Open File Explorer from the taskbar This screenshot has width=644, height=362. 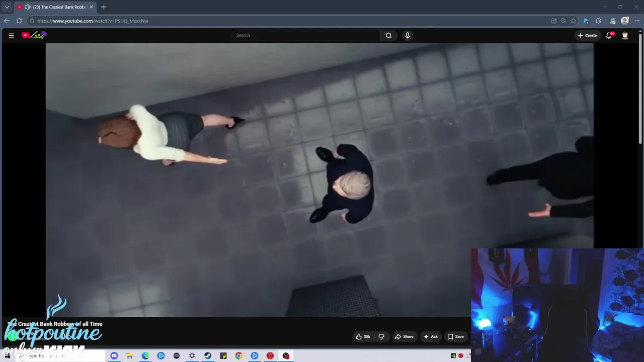129,356
